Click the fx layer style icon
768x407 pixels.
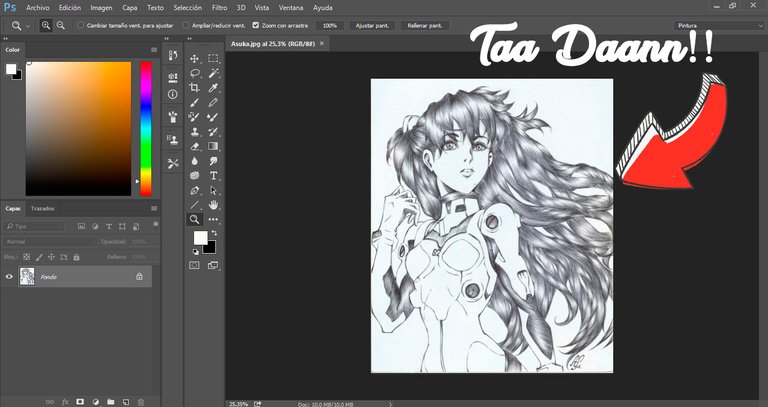pyautogui.click(x=65, y=402)
